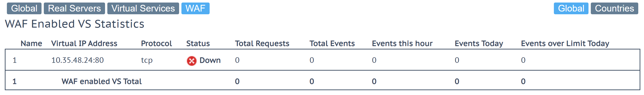The width and height of the screenshot is (644, 95).
Task: Select the 10.35.48.24:80 virtual IP address
Action: pyautogui.click(x=78, y=60)
